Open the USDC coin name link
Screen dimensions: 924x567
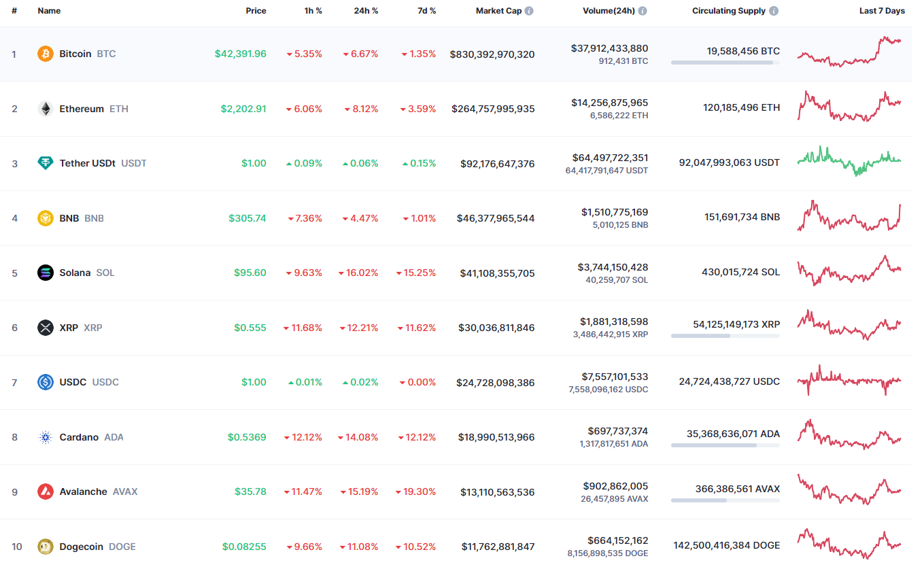click(73, 382)
